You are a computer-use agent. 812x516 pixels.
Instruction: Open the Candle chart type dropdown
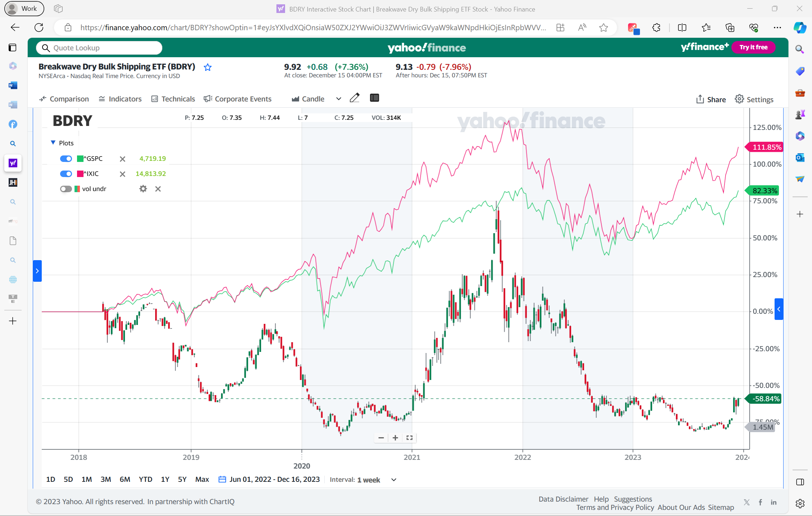338,99
